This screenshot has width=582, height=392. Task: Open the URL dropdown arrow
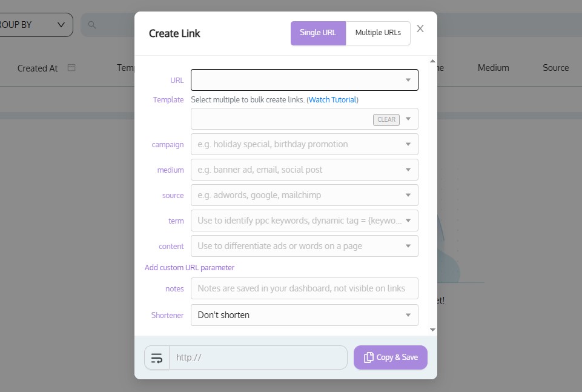[408, 80]
